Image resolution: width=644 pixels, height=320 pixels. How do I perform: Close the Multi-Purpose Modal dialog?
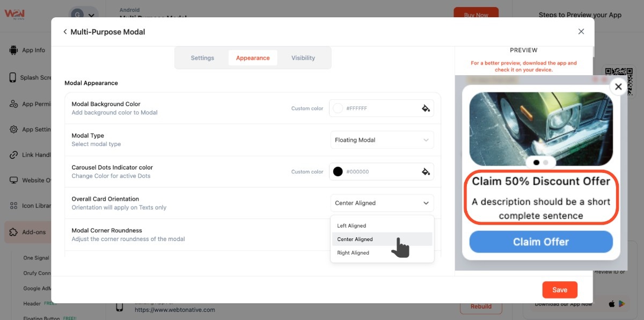point(581,32)
